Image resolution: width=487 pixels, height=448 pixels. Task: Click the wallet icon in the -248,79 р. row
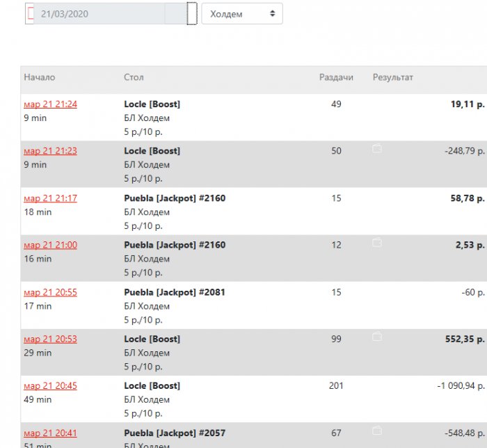point(377,148)
